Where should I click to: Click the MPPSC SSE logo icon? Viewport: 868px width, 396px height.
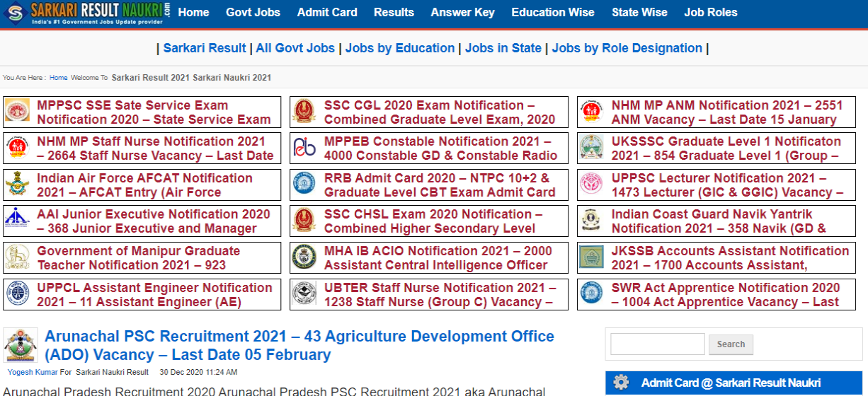pos(17,112)
